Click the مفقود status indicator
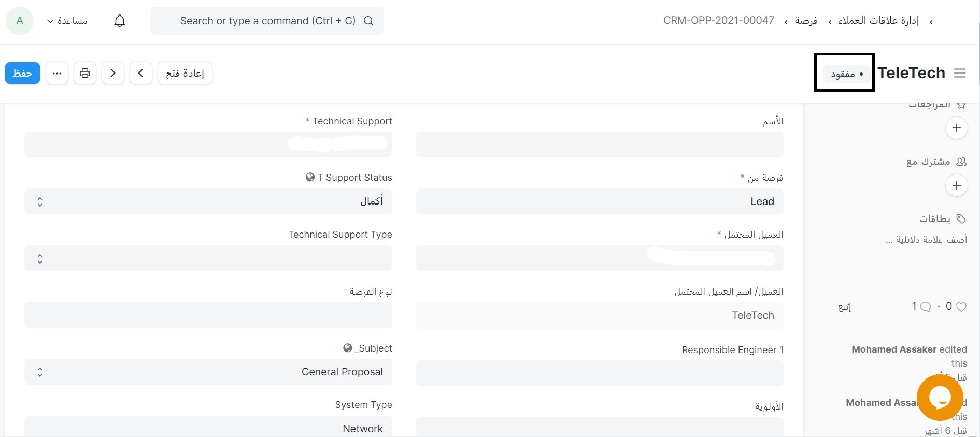The width and height of the screenshot is (980, 437). [x=847, y=74]
